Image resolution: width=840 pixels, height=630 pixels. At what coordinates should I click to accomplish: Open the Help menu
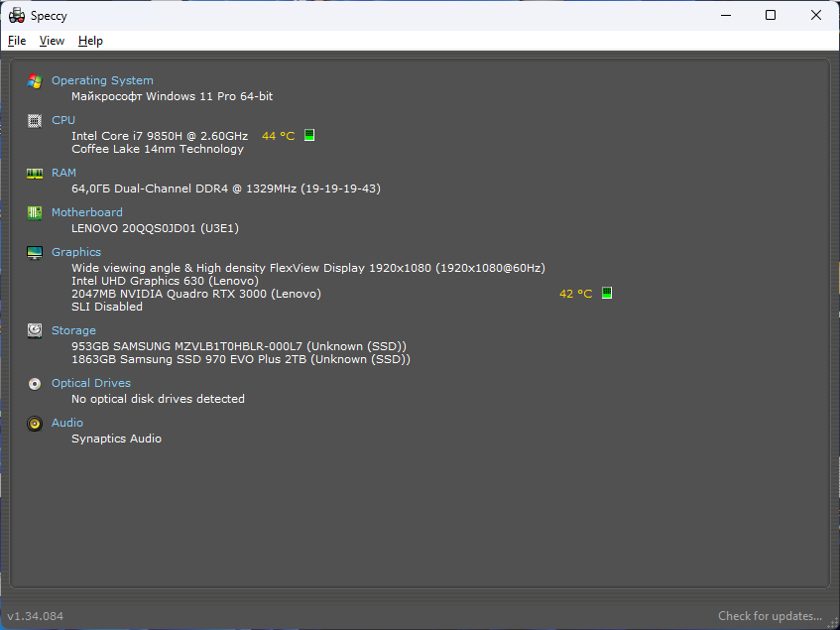click(90, 41)
